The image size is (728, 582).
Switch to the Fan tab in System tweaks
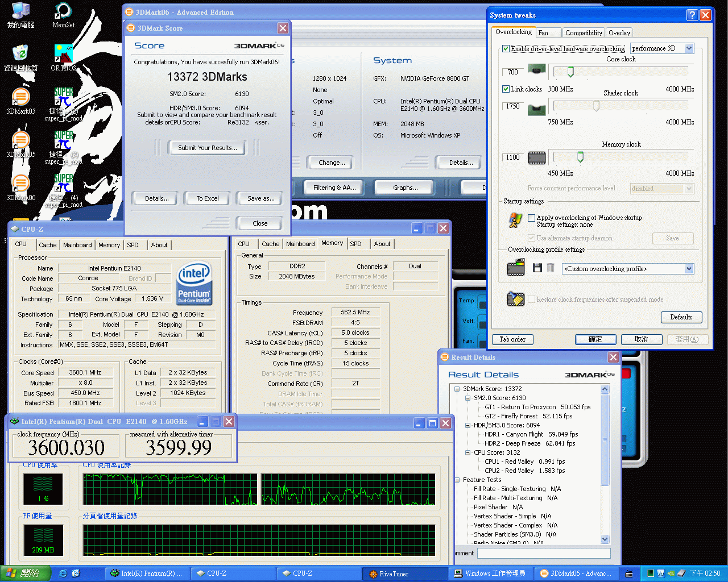pos(548,33)
